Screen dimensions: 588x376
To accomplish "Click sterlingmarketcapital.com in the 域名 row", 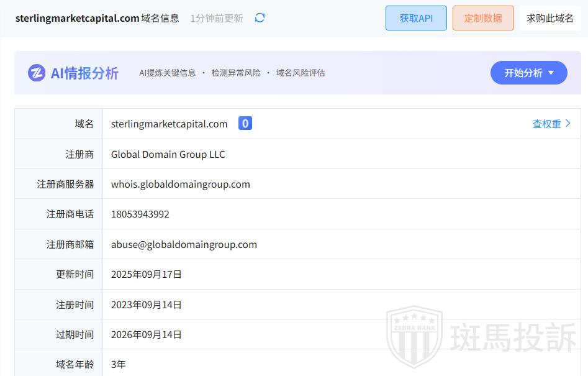I will click(169, 124).
